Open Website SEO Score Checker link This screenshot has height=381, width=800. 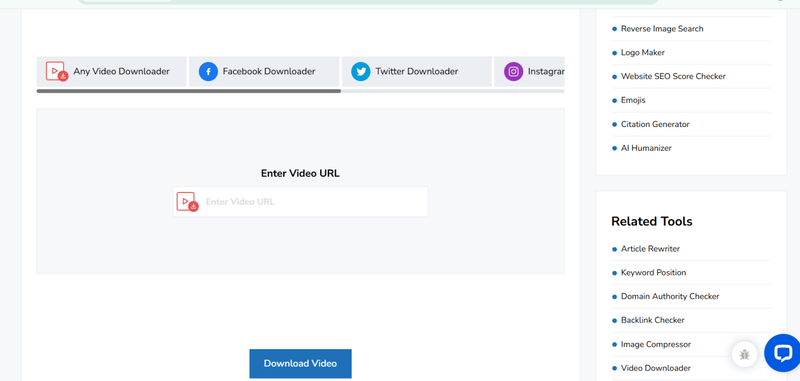click(673, 77)
